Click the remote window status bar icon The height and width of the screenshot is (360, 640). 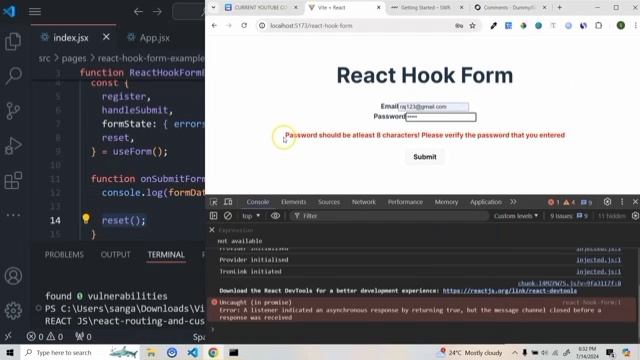coord(8,337)
